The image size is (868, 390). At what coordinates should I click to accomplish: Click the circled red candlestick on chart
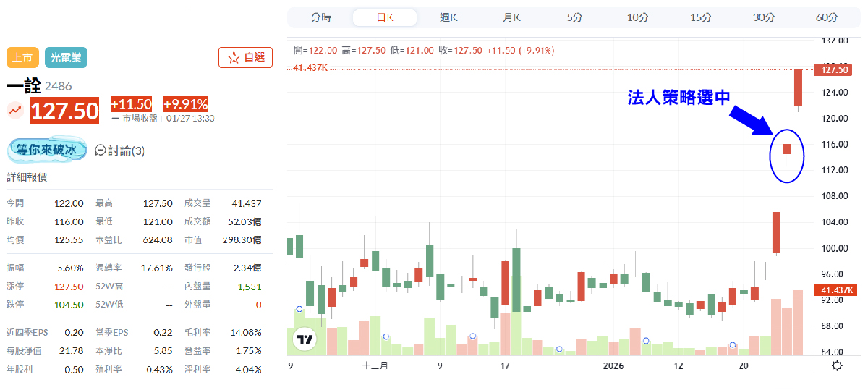[x=788, y=149]
